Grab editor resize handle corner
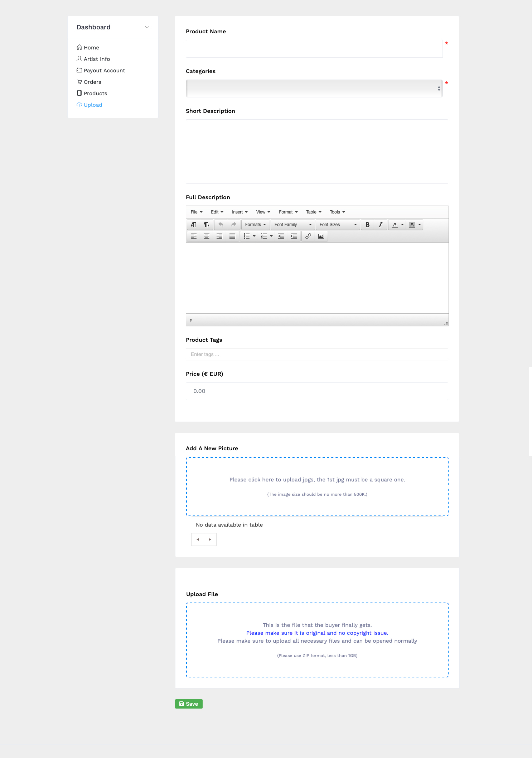This screenshot has height=758, width=532. (x=446, y=323)
